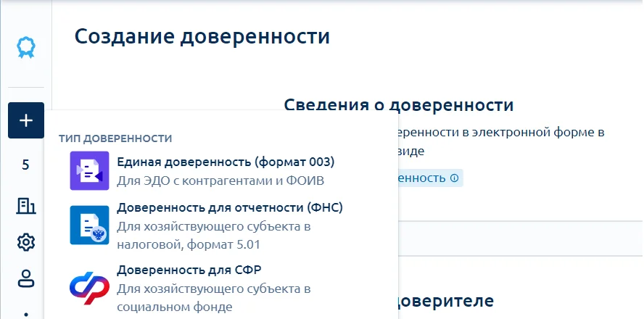
Task: Open the organizations building icon in sidebar
Action: 26,206
